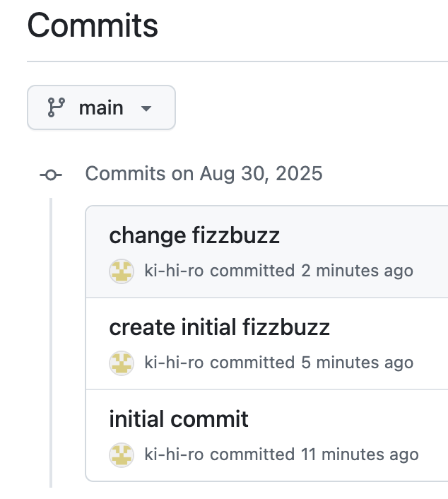Click ki-hi-ro username under initial commit
Image resolution: width=448 pixels, height=499 pixels.
tap(174, 454)
